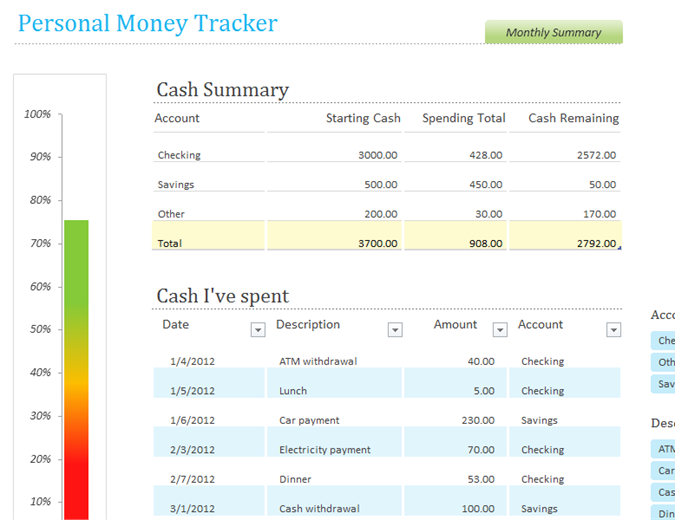Toggle the Checking slicer item under Account

point(664,341)
